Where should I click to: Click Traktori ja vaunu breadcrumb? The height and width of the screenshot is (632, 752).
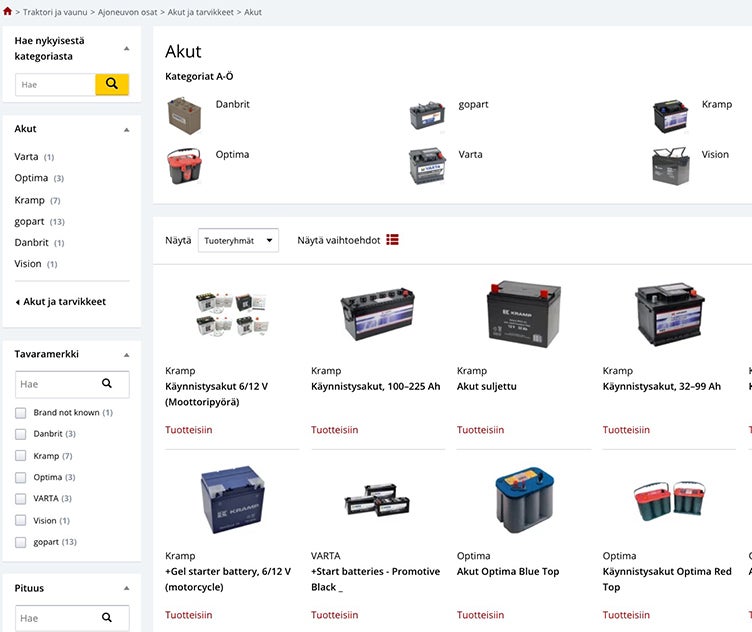click(55, 12)
